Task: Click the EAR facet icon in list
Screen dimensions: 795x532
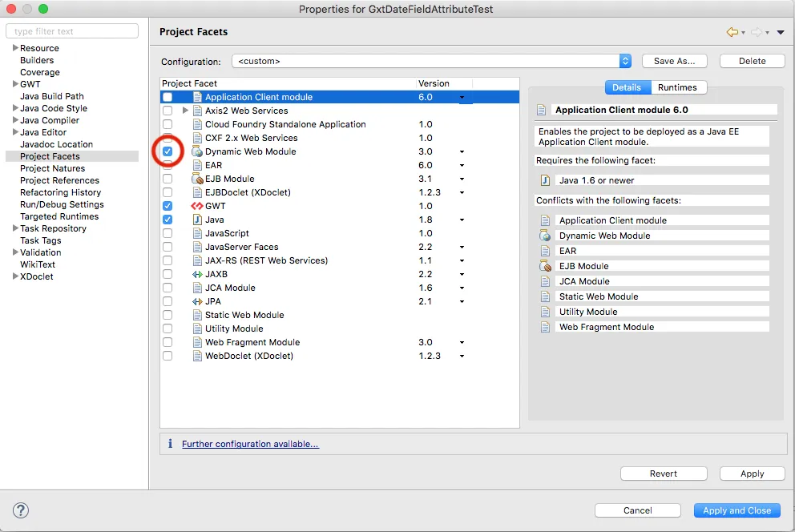Action: (x=197, y=165)
